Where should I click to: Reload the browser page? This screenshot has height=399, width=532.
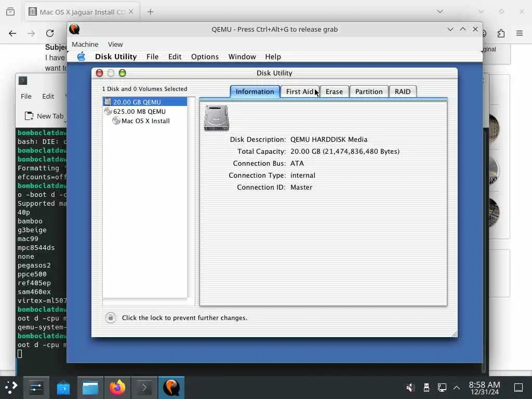pos(50,33)
